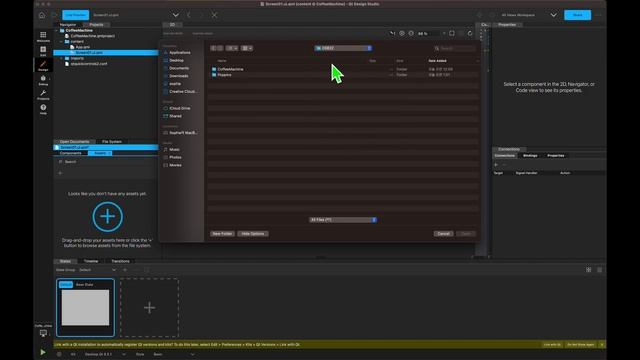Open the Welcome mode in the sidebar
The height and width of the screenshot is (360, 640).
pyautogui.click(x=43, y=36)
